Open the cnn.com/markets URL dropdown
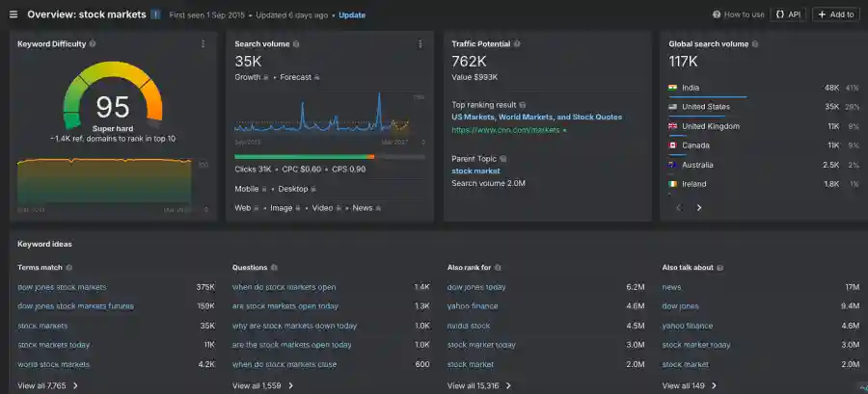The height and width of the screenshot is (394, 868). click(x=565, y=130)
